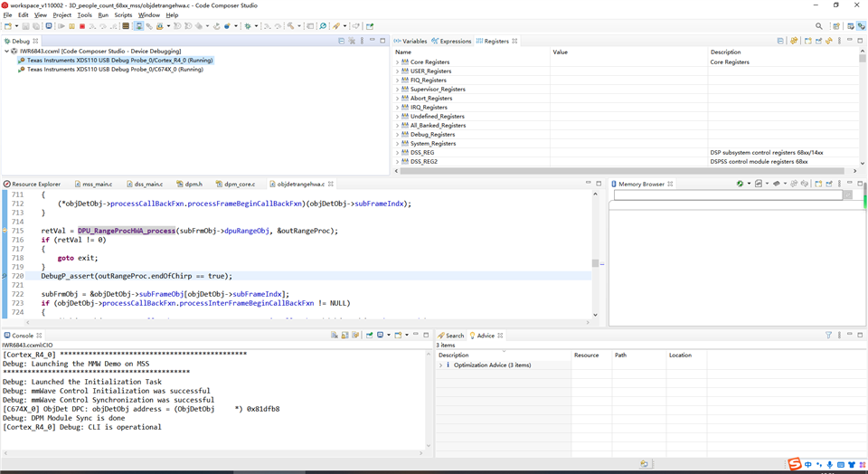This screenshot has height=474, width=868.
Task: Click the Clear Console icon
Action: (335, 336)
